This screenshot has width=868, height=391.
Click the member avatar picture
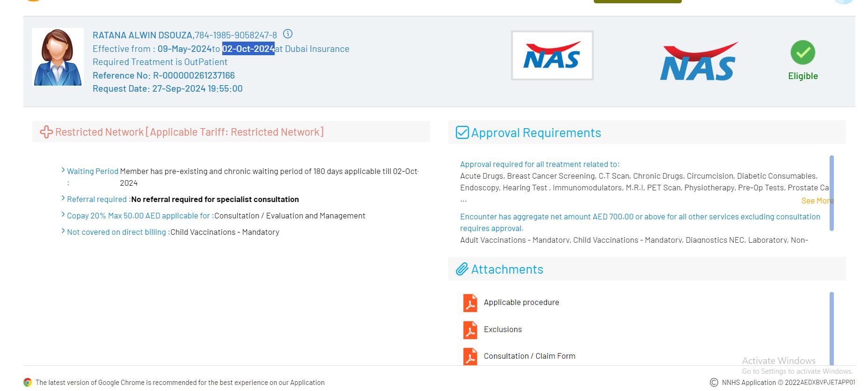(x=58, y=57)
